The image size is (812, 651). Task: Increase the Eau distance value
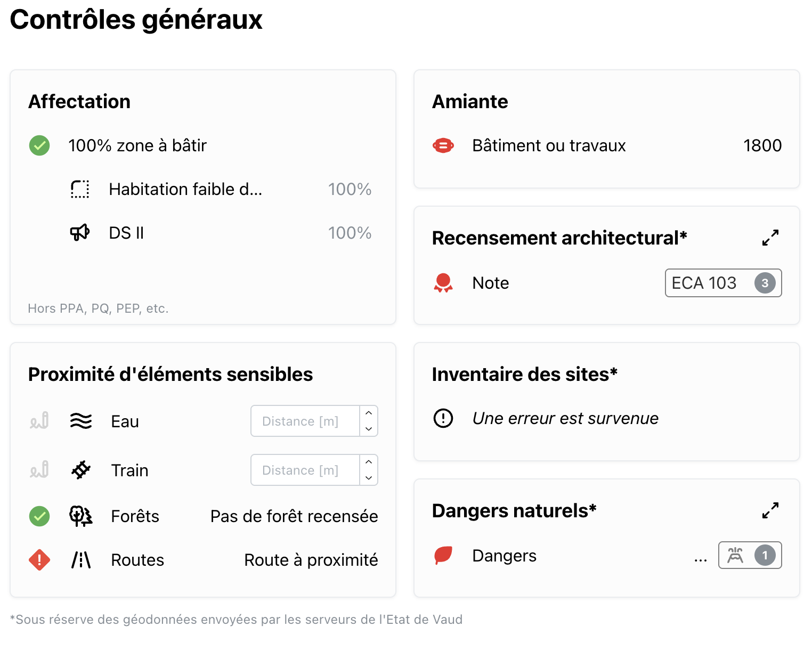click(369, 414)
